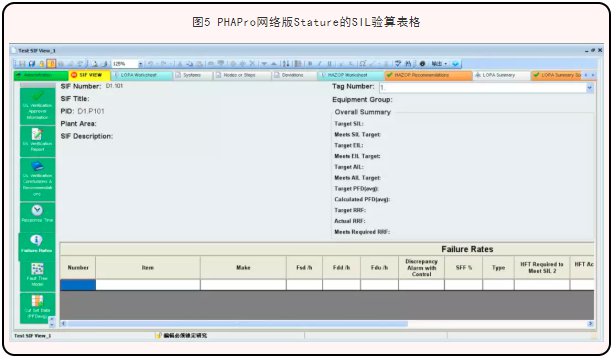The height and width of the screenshot is (360, 616).
Task: Click the lock icon in toolbar
Action: [x=42, y=64]
